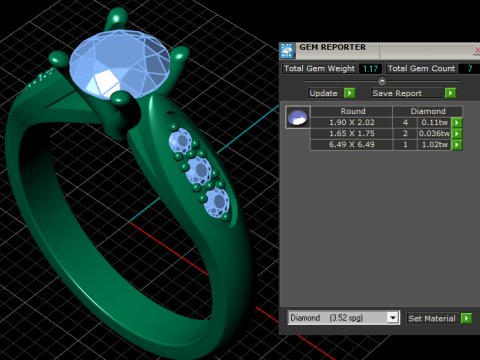
Task: Click the Total Gem Count label
Action: [x=421, y=69]
